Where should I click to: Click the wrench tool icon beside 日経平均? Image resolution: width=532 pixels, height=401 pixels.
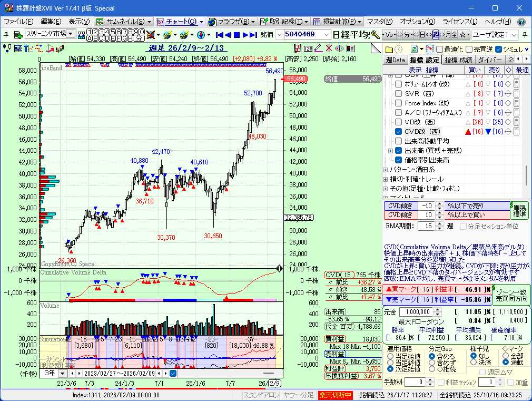[x=375, y=35]
